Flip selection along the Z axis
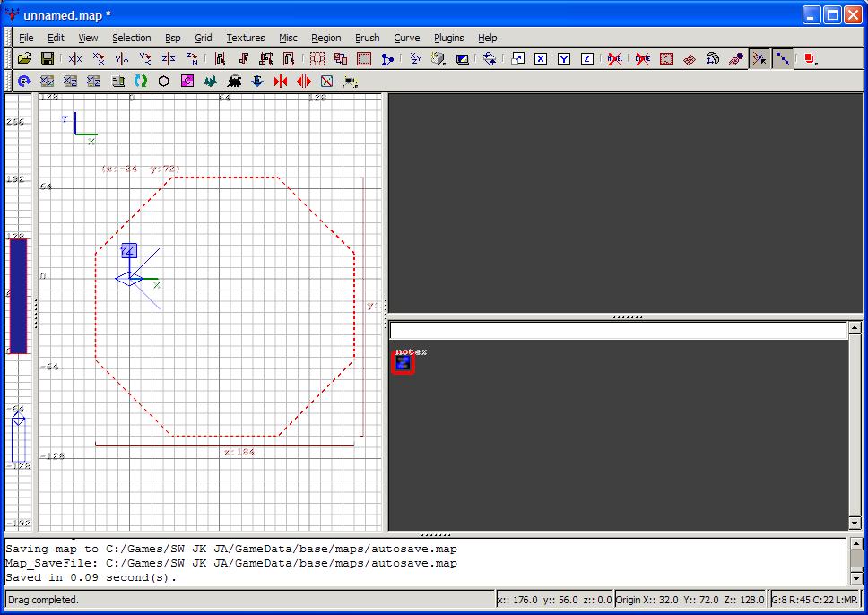 point(169,58)
